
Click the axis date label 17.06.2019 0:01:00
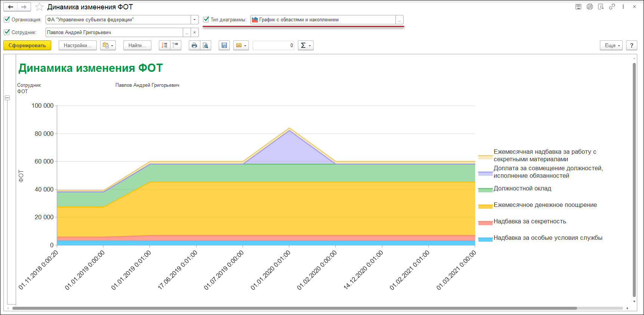click(177, 270)
